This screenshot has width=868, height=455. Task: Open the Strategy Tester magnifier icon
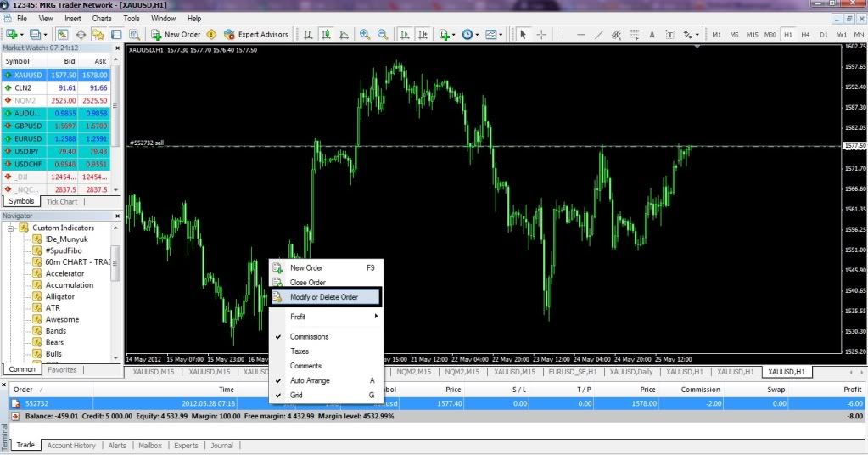tap(134, 34)
